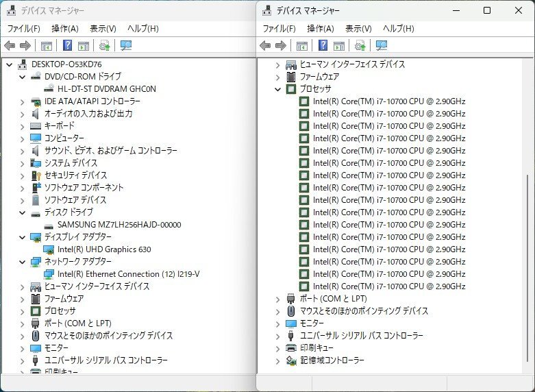The width and height of the screenshot is (535, 392).
Task: Click Update driver icon in left window toolbar
Action: 105,46
